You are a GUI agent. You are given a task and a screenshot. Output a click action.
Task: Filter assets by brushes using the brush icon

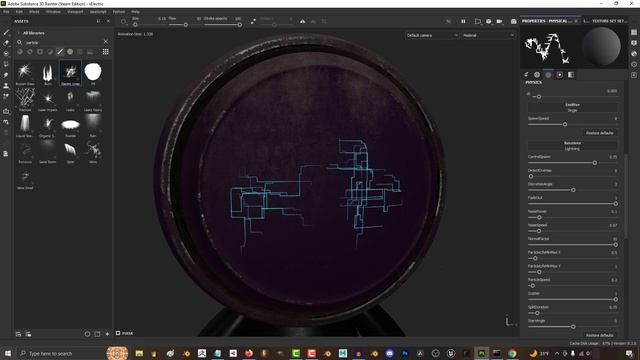(60, 52)
